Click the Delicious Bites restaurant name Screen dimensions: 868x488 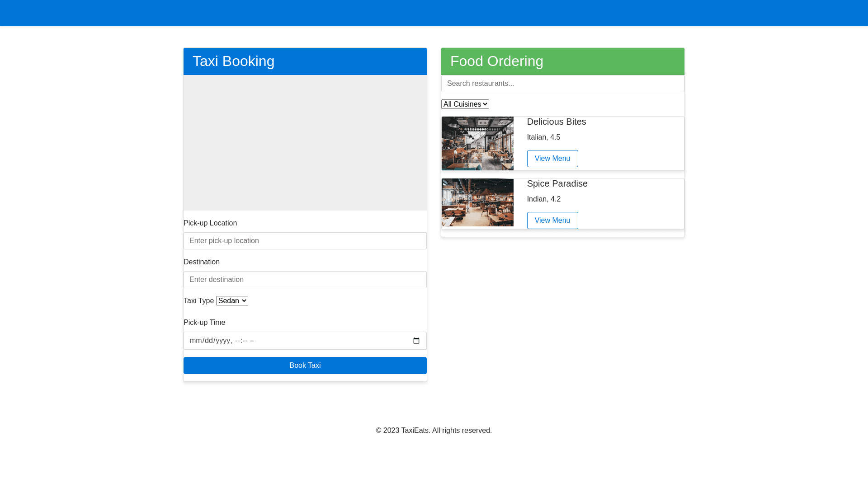point(556,122)
